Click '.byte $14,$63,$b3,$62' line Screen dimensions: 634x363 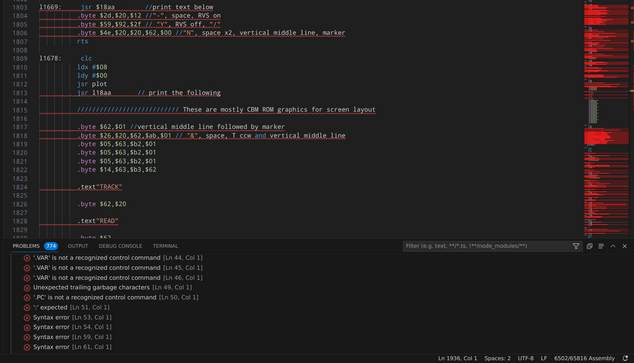(116, 170)
